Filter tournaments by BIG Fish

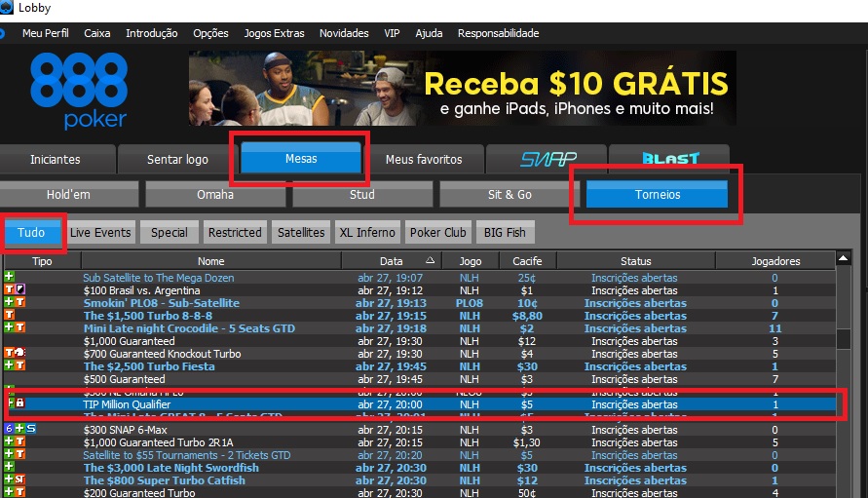pyautogui.click(x=505, y=233)
